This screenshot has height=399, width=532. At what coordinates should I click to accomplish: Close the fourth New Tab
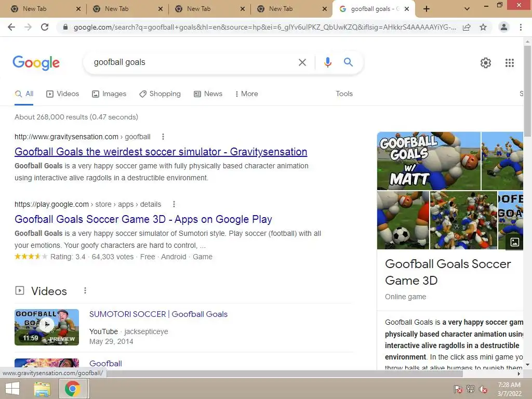[x=325, y=9]
